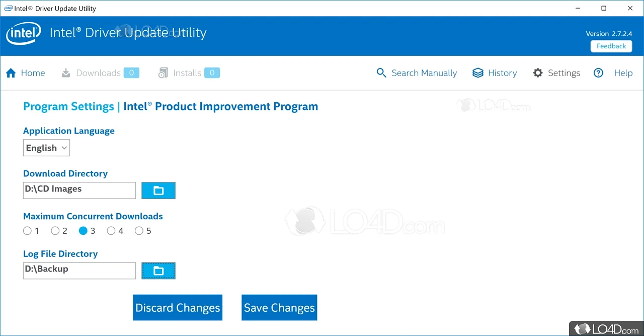Click the Download Directory path field

point(79,190)
